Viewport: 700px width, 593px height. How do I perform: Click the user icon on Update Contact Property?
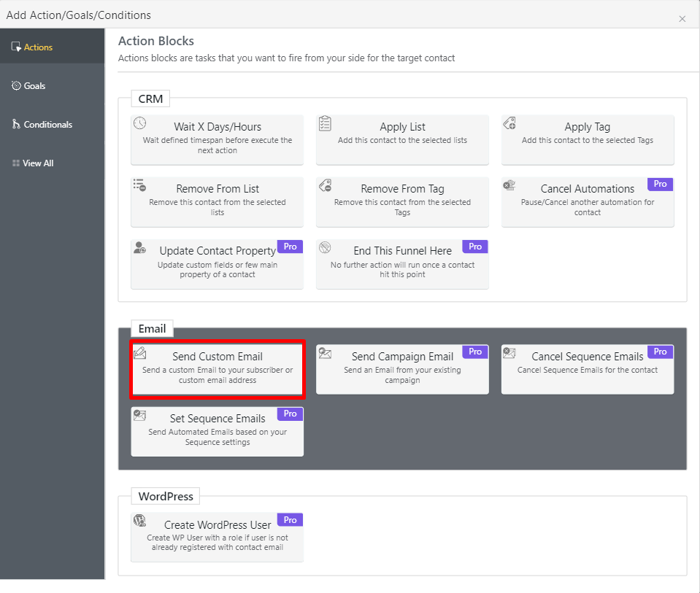[140, 247]
